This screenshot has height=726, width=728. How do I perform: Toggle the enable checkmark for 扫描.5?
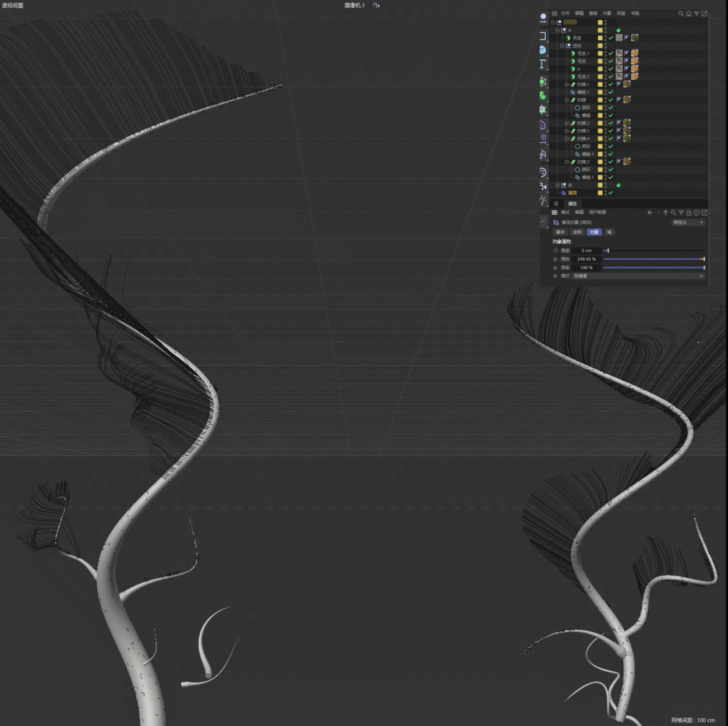(x=610, y=161)
